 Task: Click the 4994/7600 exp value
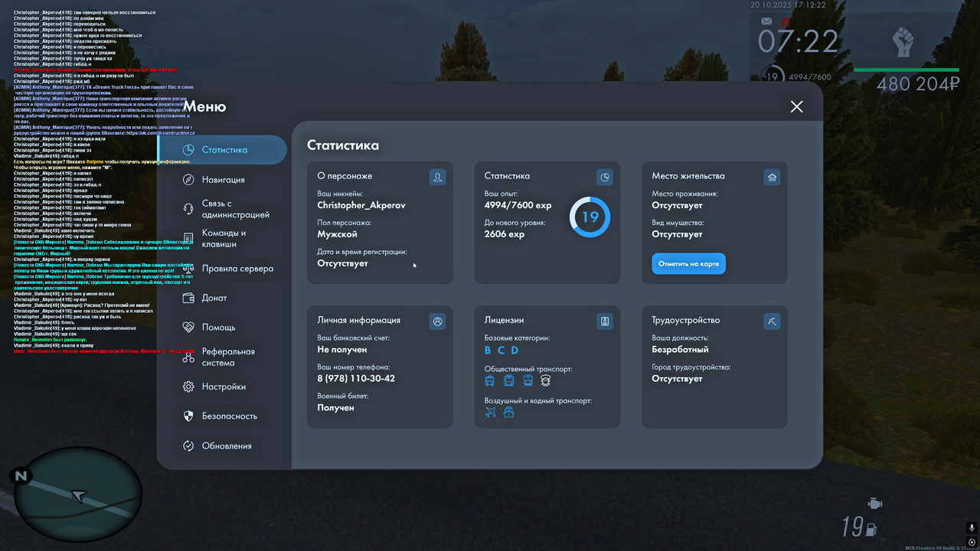518,205
